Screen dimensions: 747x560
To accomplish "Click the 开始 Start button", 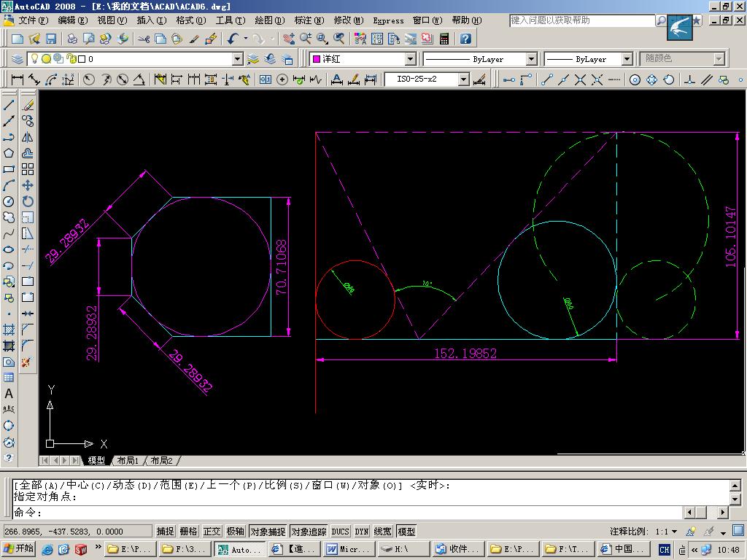I will (x=18, y=549).
